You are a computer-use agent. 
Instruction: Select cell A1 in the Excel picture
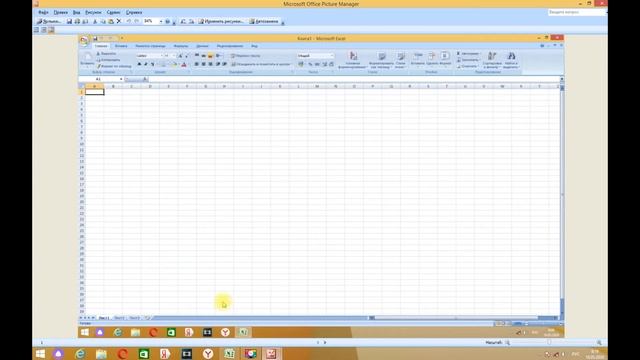click(95, 92)
